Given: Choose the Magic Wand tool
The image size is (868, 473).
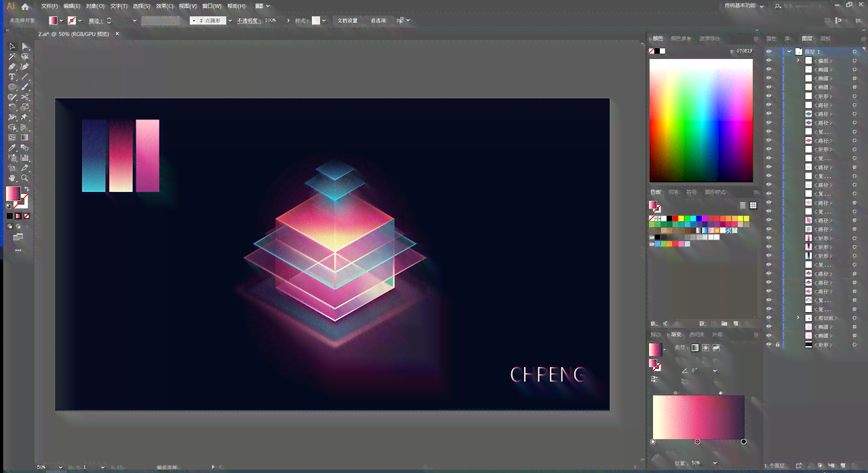Looking at the screenshot, I should coord(12,57).
